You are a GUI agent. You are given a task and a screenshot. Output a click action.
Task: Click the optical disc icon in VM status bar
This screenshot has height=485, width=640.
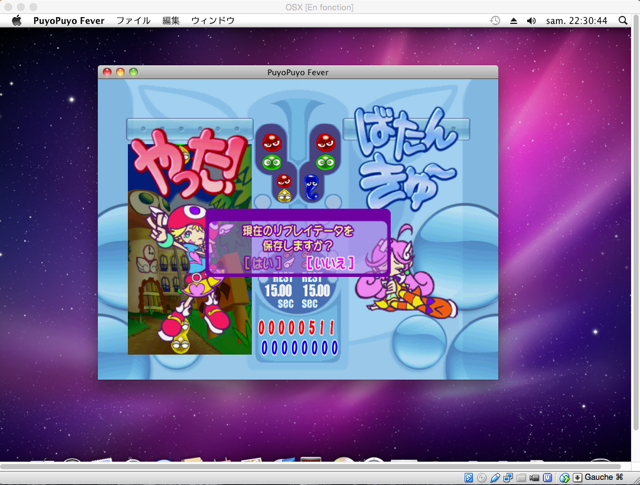click(x=482, y=477)
